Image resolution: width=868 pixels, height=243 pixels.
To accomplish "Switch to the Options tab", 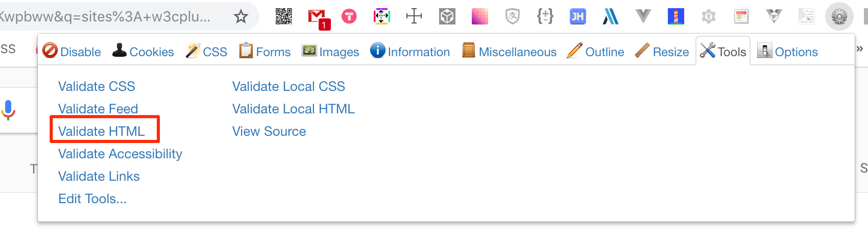I will coord(787,52).
